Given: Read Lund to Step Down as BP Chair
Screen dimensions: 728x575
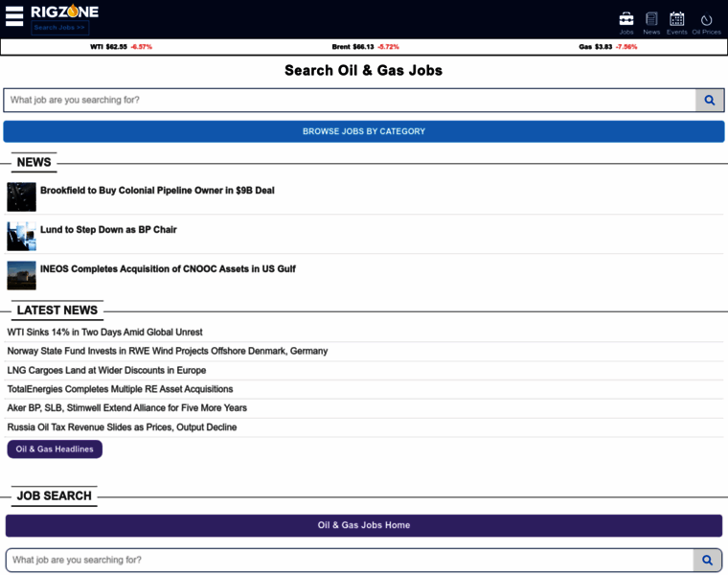Looking at the screenshot, I should coord(108,230).
